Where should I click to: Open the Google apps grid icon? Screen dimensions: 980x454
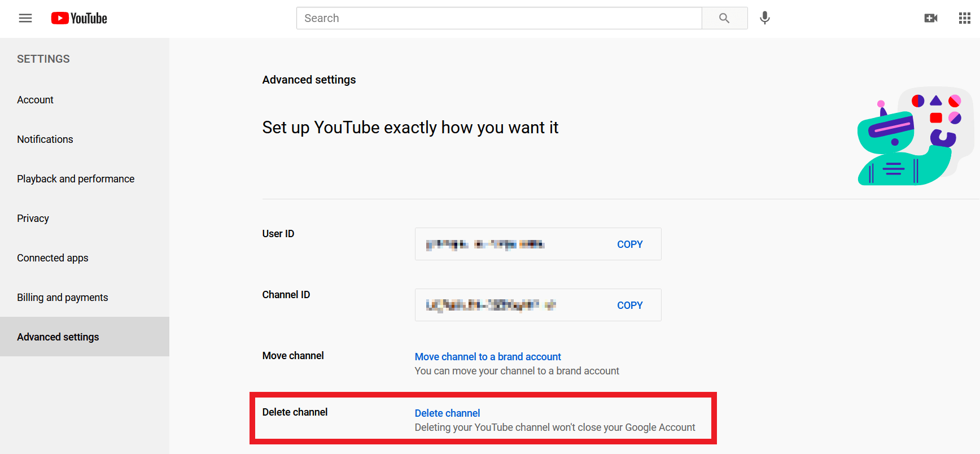click(x=964, y=18)
